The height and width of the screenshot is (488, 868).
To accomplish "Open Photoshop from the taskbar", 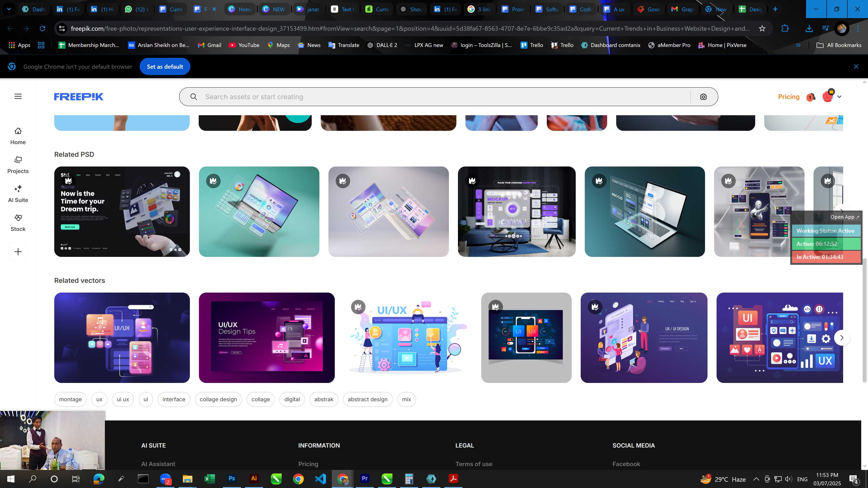I will tap(231, 479).
